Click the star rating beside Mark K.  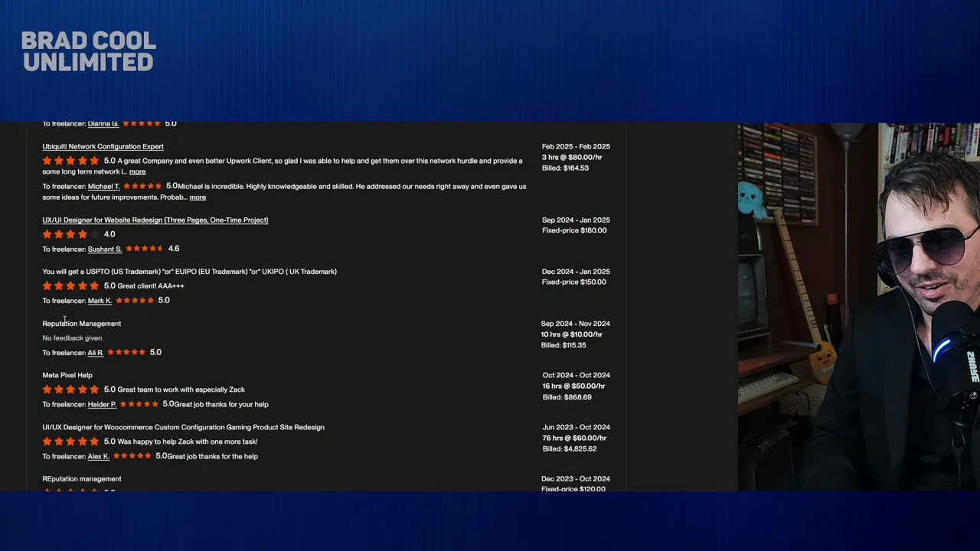coord(135,301)
